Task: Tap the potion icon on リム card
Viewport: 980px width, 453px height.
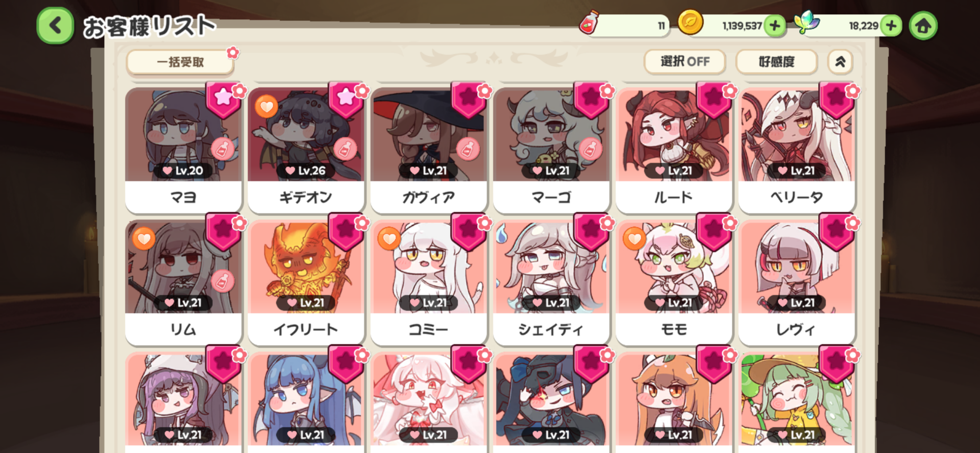Action: coord(223,281)
